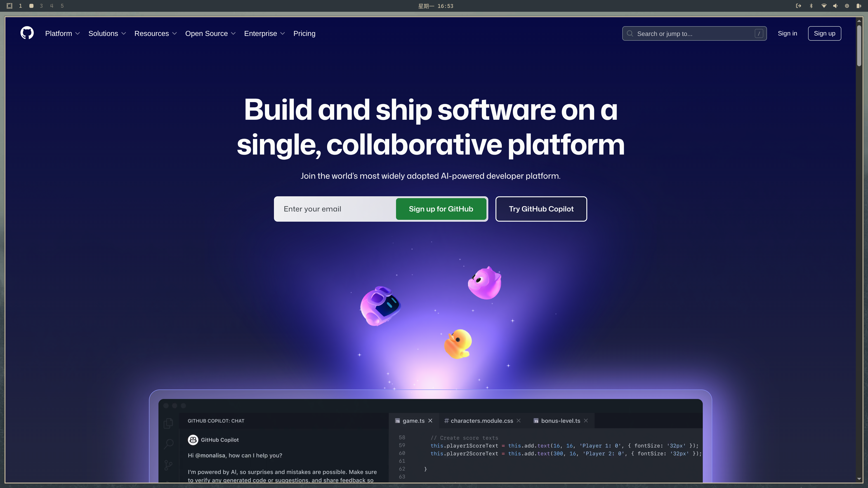The height and width of the screenshot is (488, 868).
Task: Click the slash shortcut key badge in search
Action: click(759, 34)
